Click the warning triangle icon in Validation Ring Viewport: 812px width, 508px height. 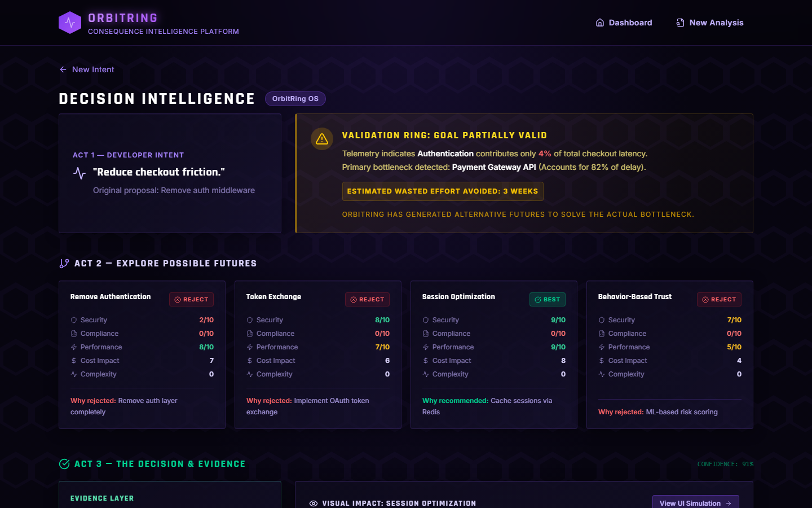coord(322,139)
